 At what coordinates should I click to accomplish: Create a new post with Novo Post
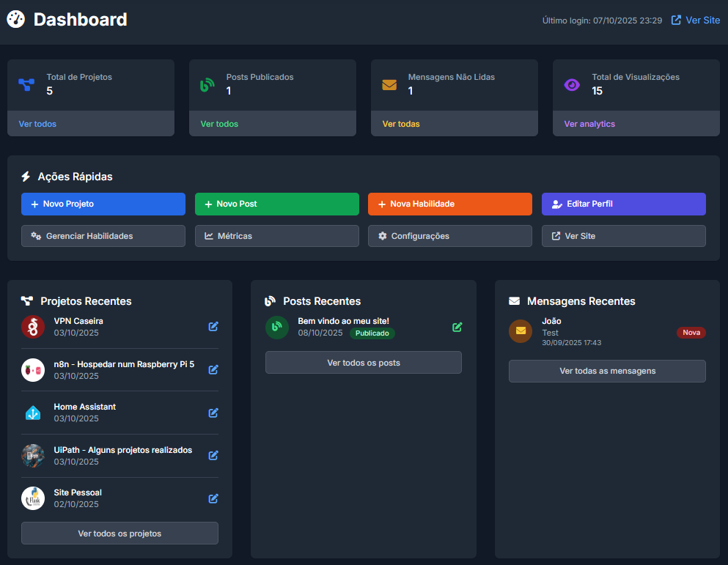point(276,204)
